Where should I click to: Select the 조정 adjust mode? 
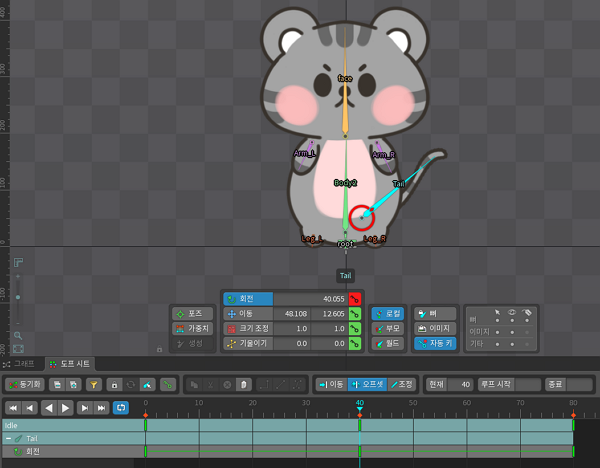tap(401, 385)
